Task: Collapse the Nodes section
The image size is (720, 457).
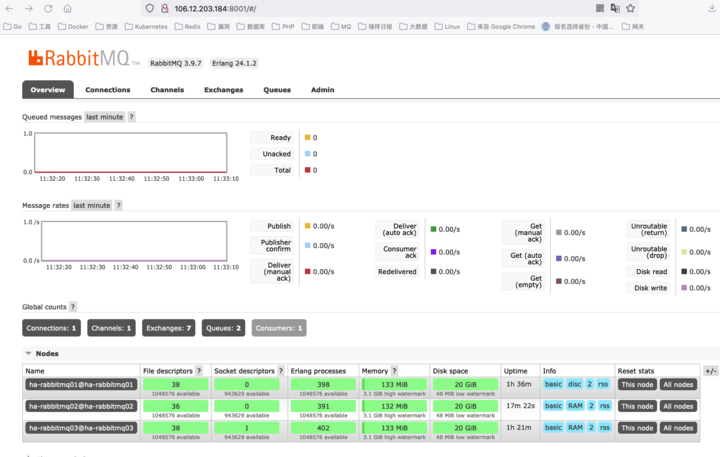Action: (x=42, y=353)
